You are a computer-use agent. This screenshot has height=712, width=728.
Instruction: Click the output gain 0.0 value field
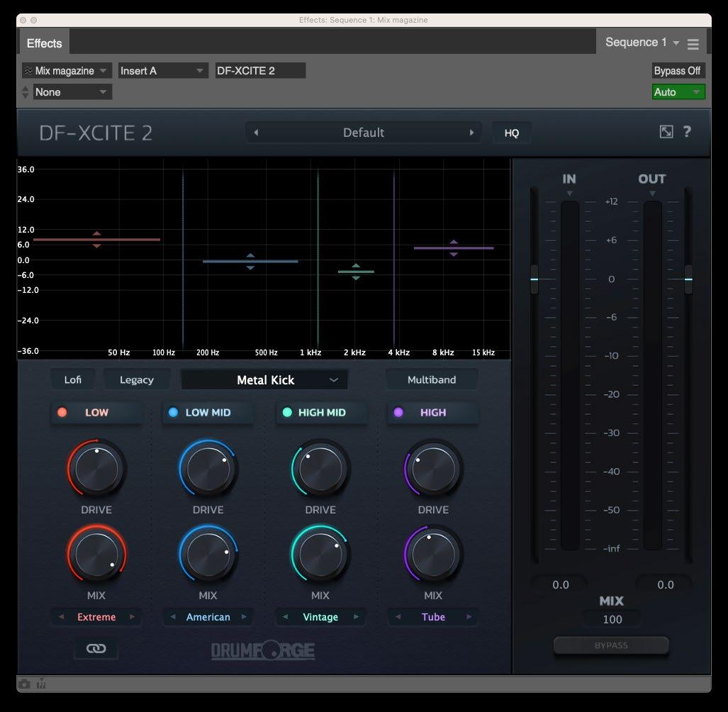click(x=666, y=585)
